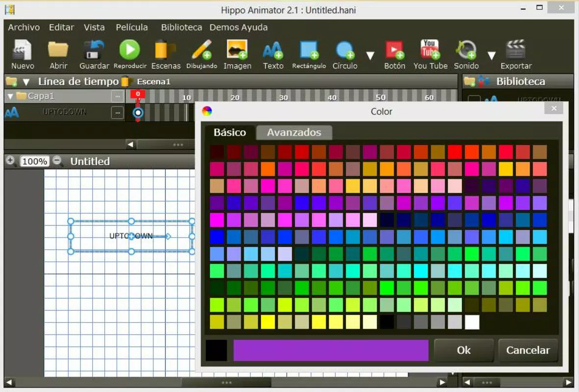The image size is (579, 392).
Task: Open the Película menu
Action: [132, 27]
